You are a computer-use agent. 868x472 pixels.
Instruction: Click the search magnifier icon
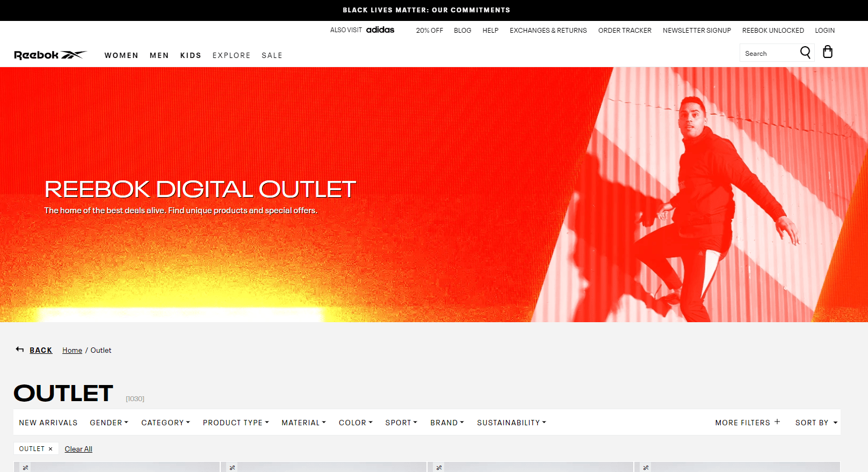[x=805, y=53]
